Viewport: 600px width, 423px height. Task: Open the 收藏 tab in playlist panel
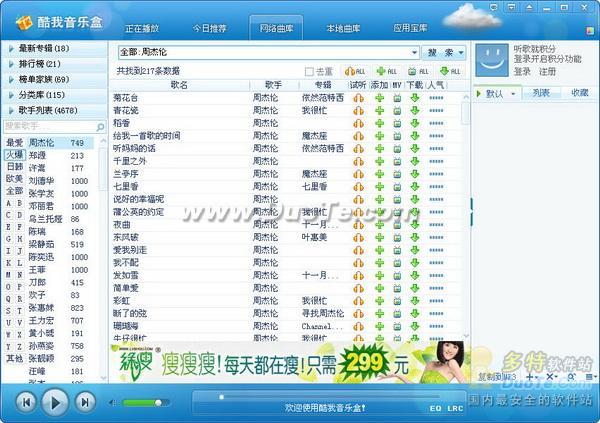tap(579, 93)
